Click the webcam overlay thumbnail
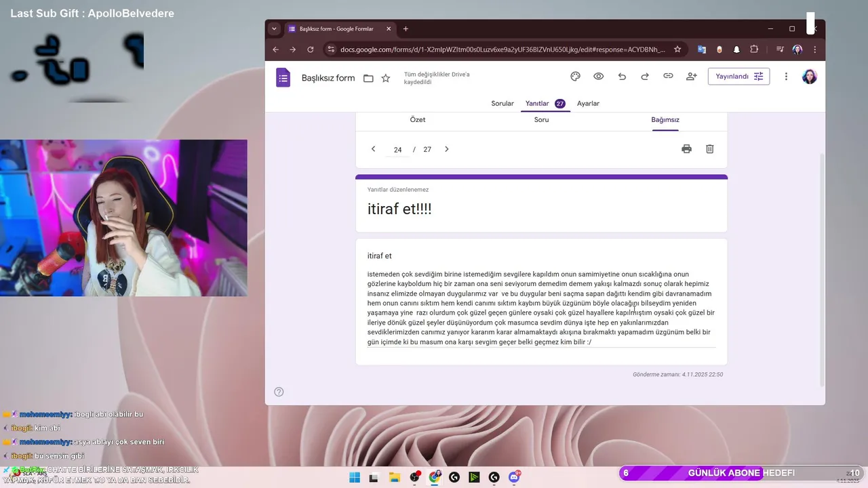Screen dimensions: 868x488 click(x=123, y=218)
